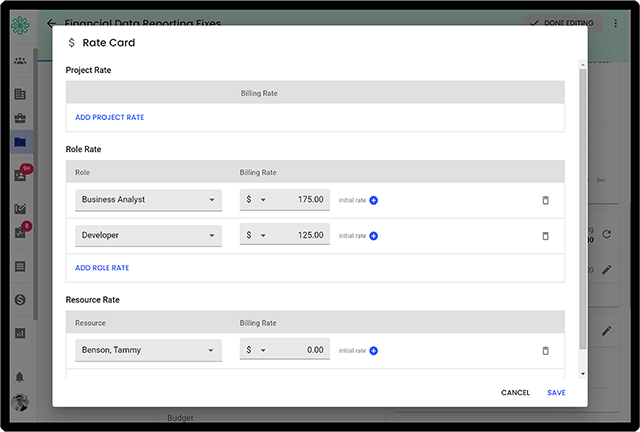Delete the Developer role rate row
Viewport: 640px width, 432px height.
[x=545, y=236]
